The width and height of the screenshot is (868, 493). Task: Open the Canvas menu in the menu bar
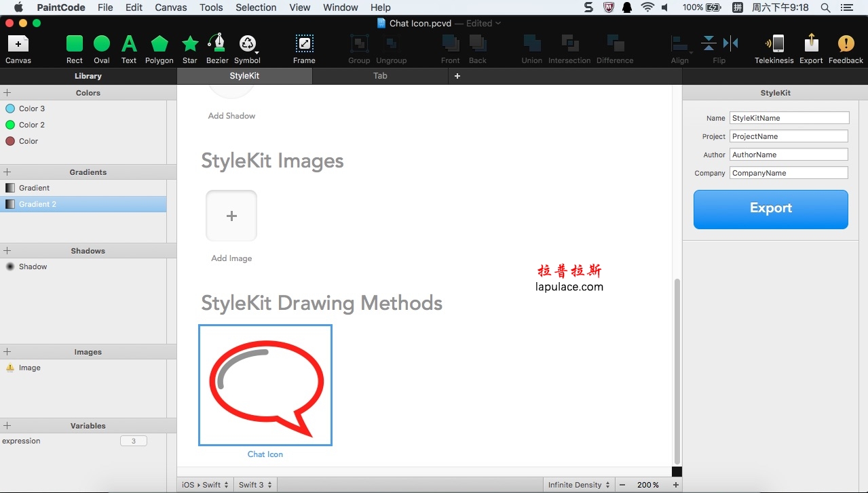tap(170, 7)
